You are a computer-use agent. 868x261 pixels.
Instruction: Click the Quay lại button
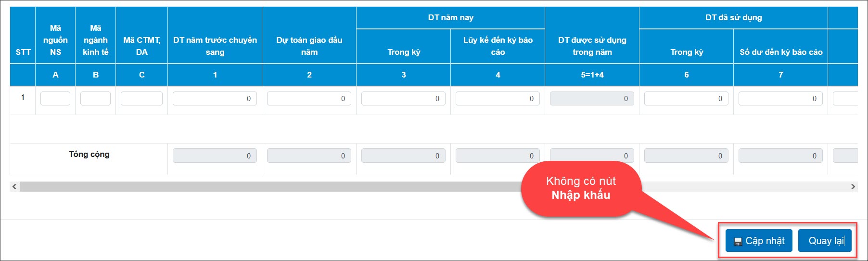click(825, 241)
